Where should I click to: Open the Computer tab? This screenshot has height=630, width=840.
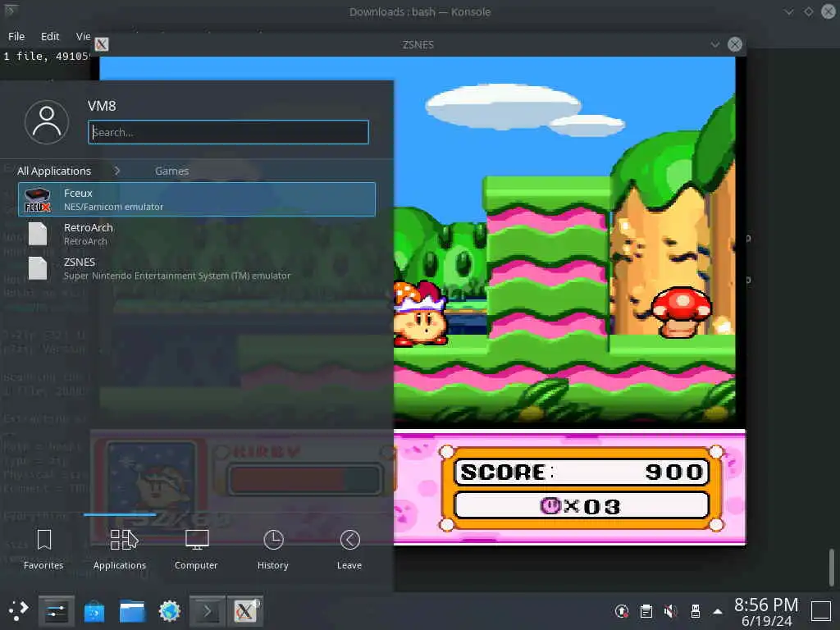tap(196, 549)
